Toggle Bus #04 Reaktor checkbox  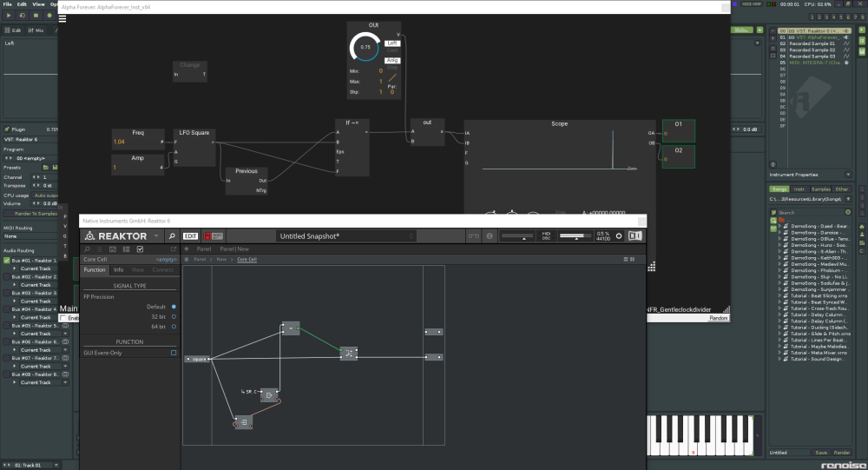pos(7,309)
